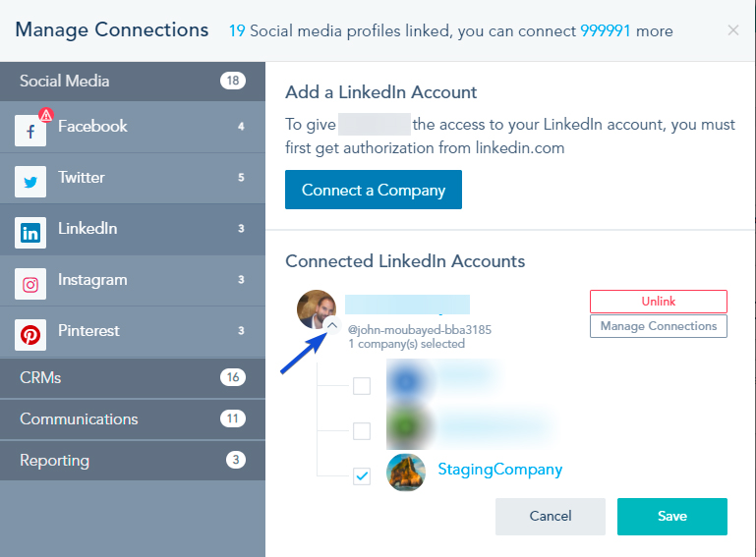Check the first blurred company checkbox
Screen dimensions: 756x557
pyautogui.click(x=362, y=386)
